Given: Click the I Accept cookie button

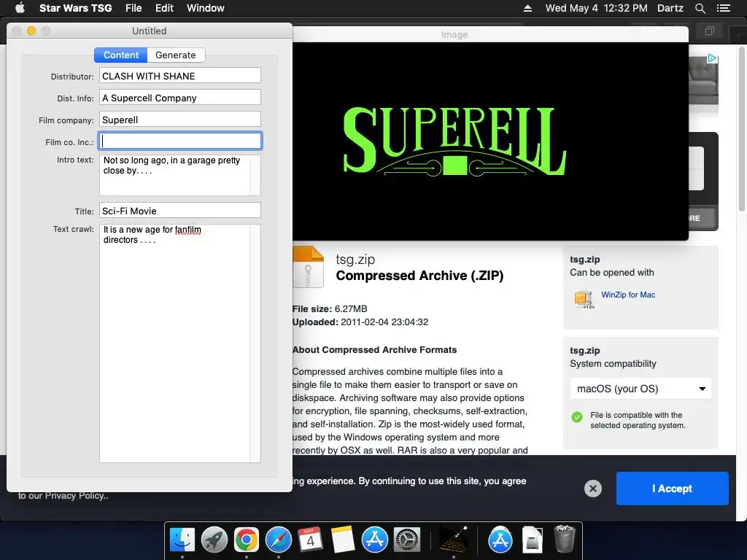Looking at the screenshot, I should click(672, 488).
